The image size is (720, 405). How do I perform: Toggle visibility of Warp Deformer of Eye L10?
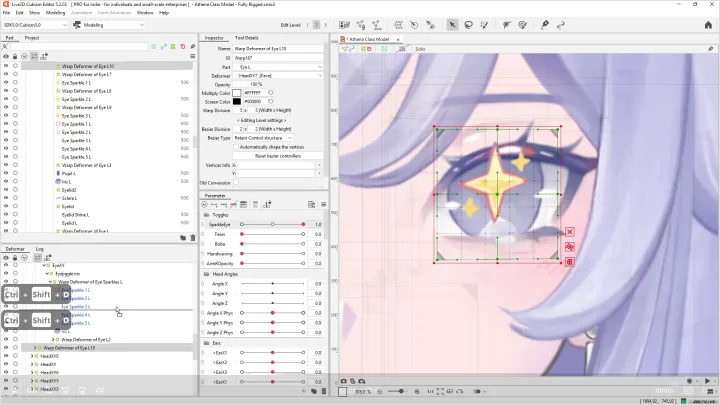pyautogui.click(x=6, y=66)
